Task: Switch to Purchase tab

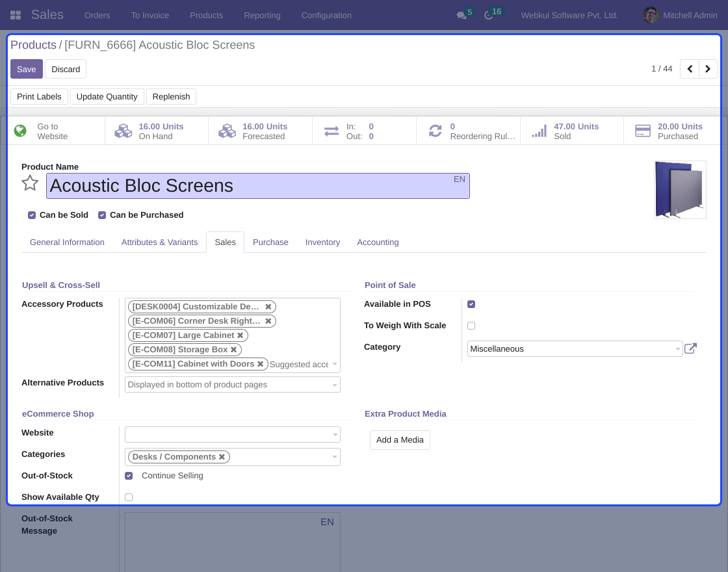Action: point(270,242)
